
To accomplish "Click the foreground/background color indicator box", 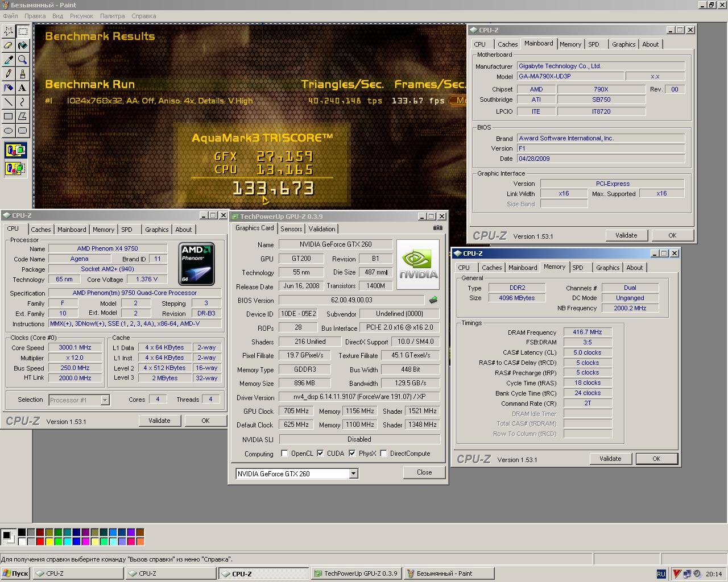I will tap(8, 537).
